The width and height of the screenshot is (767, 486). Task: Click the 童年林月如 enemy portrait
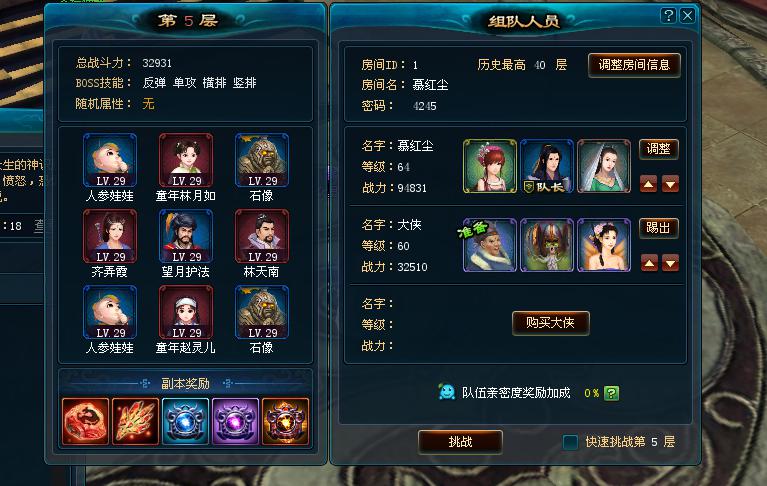coord(186,160)
